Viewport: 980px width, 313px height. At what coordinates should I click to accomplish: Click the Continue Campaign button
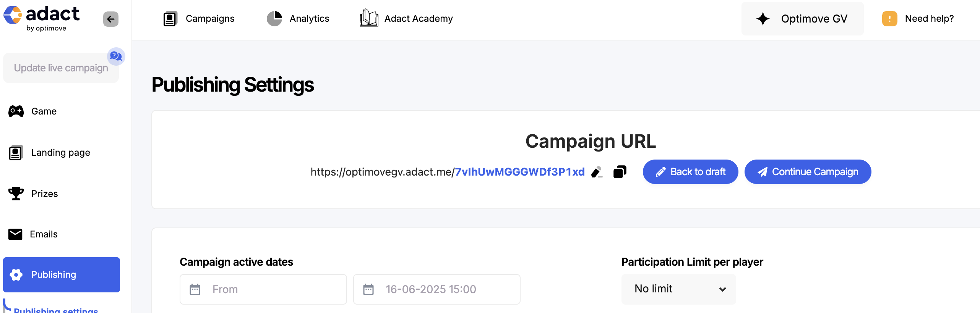pyautogui.click(x=808, y=172)
